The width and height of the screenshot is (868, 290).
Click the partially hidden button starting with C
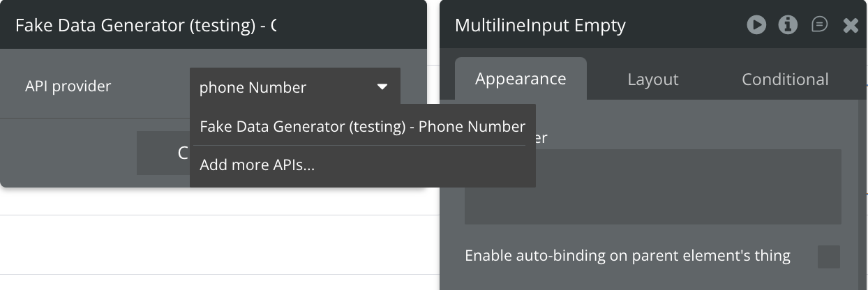pos(163,153)
